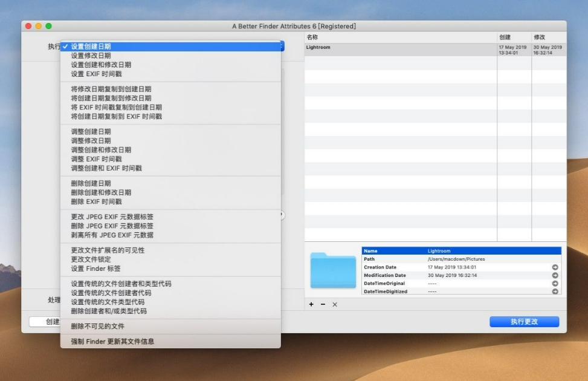
Task: Select 将修改日期复制到创建日期
Action: click(x=170, y=89)
